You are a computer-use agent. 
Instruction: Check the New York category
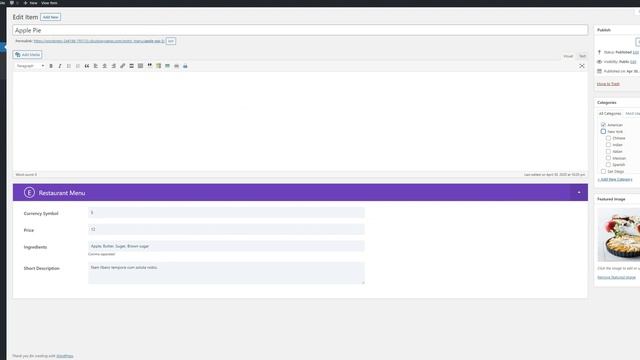pyautogui.click(x=603, y=131)
